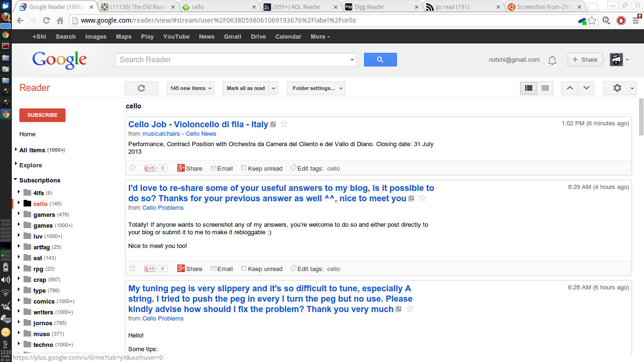Click the red AdBlock extension icon
This screenshot has width=644, height=362.
click(x=621, y=21)
